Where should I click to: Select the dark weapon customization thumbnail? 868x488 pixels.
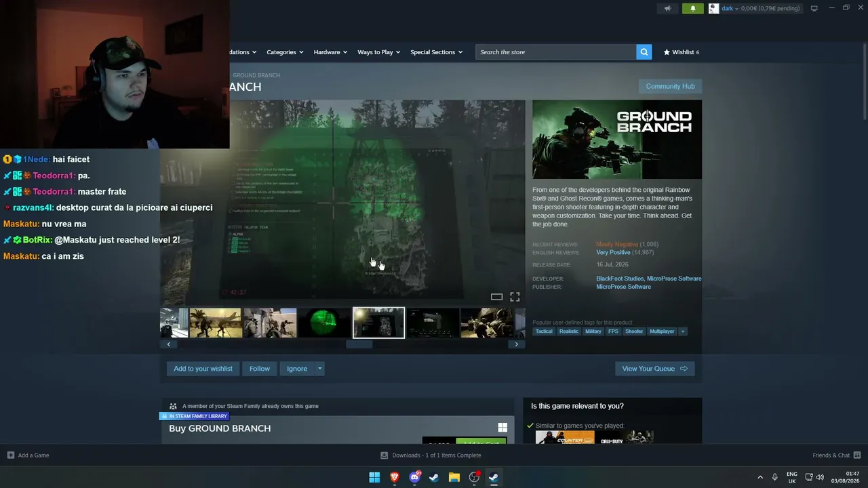(433, 323)
